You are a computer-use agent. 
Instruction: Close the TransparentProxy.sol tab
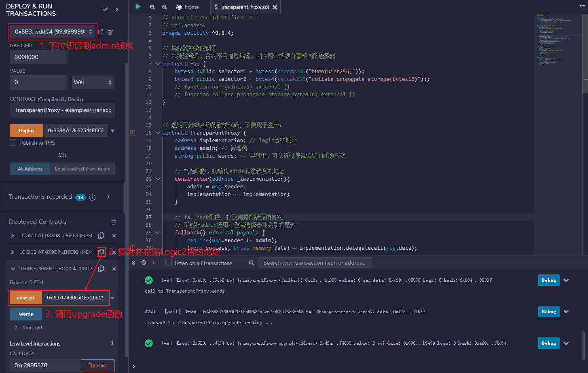275,7
